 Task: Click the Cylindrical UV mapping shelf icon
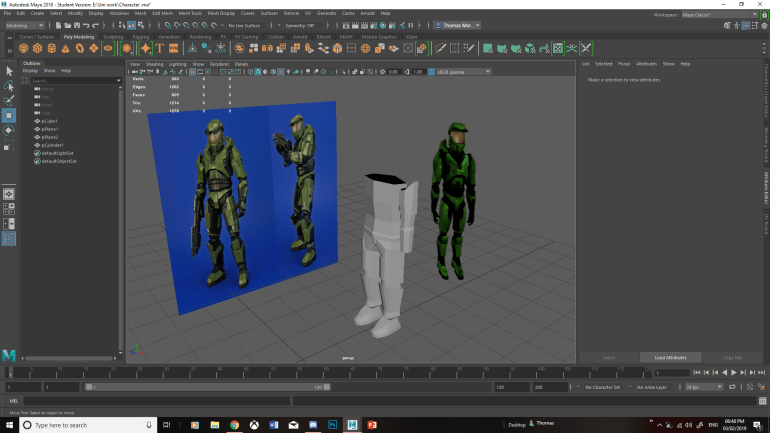point(502,48)
